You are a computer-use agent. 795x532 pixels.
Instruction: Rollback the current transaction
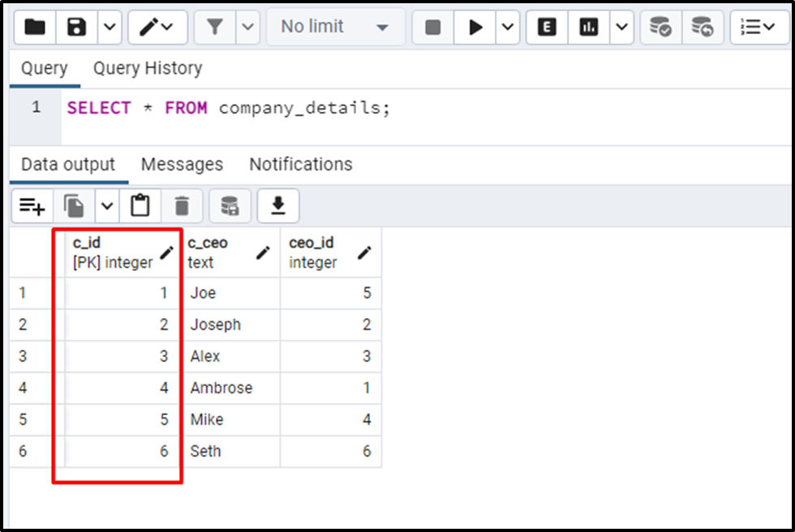pyautogui.click(x=703, y=27)
